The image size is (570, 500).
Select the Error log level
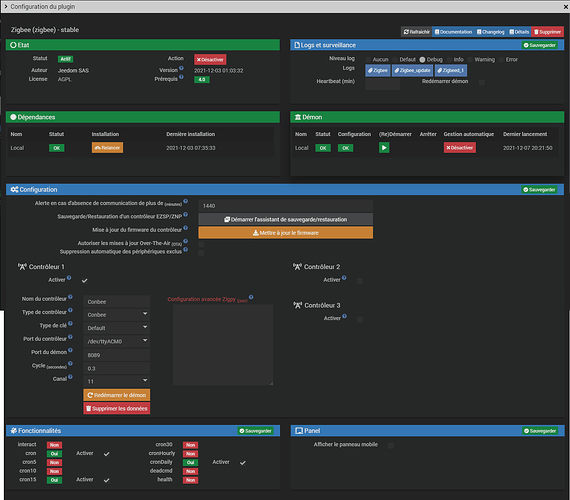pos(502,59)
